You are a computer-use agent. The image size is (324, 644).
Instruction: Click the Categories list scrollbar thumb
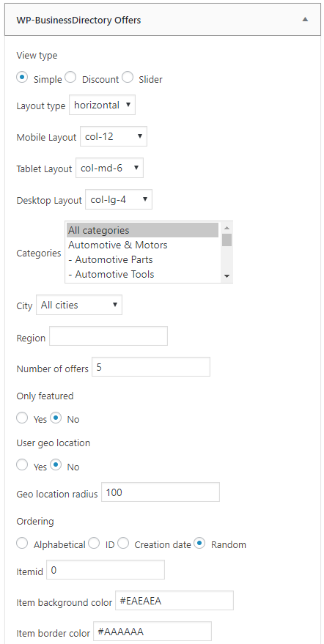(x=227, y=240)
